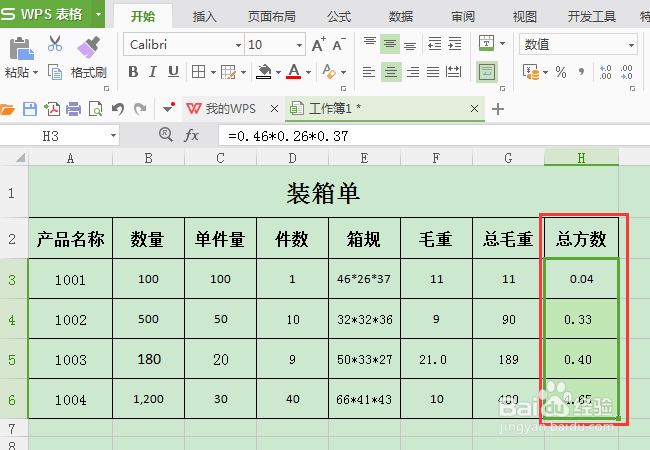Increase indent icon
This screenshot has height=450, width=650.
(455, 44)
